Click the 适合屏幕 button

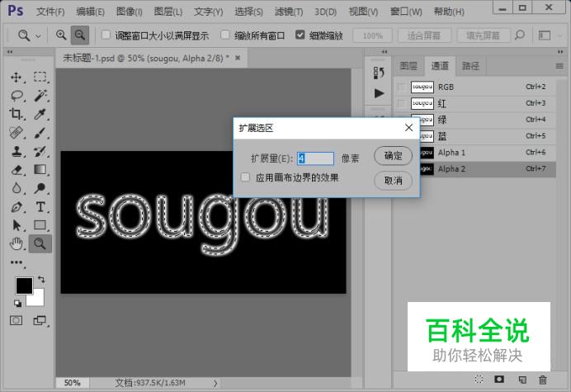(x=424, y=35)
